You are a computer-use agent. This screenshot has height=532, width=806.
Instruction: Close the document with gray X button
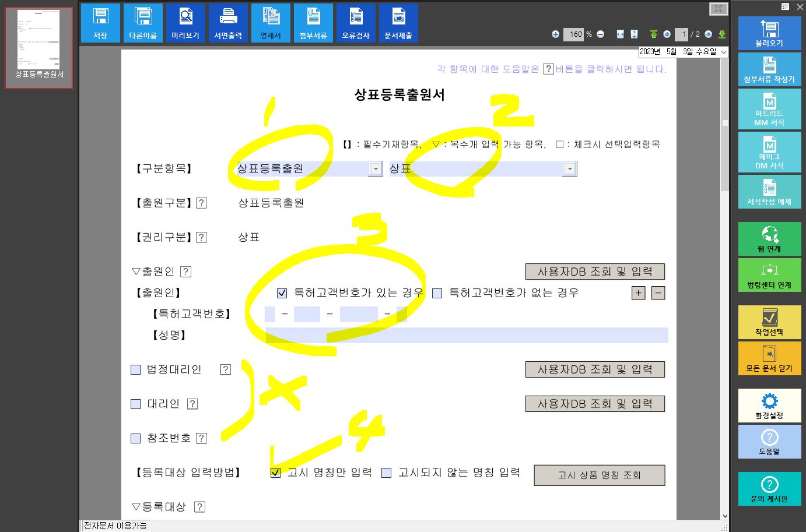719,9
